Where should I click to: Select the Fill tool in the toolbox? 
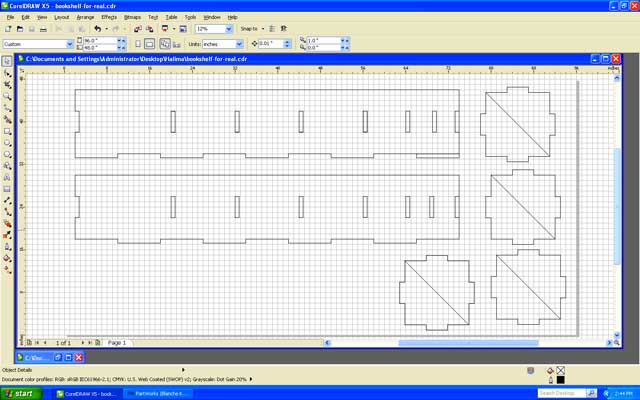tap(7, 258)
